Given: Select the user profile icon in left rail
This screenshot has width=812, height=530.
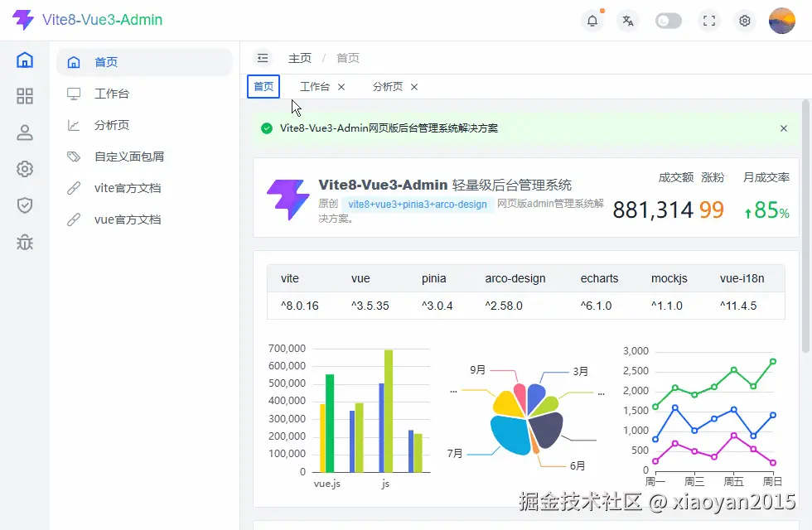Looking at the screenshot, I should pos(25,132).
